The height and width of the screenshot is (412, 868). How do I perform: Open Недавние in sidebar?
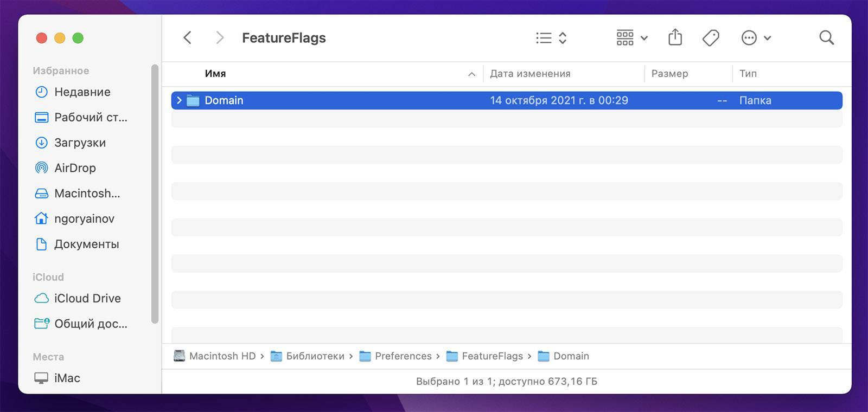82,92
